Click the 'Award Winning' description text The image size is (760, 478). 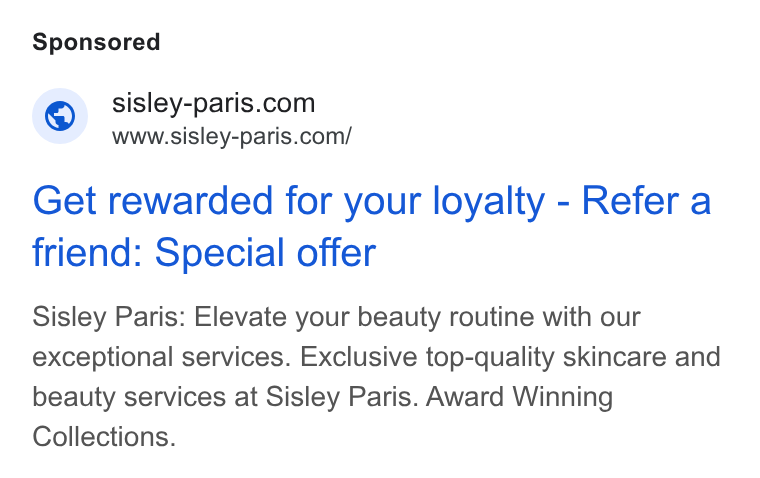(520, 397)
